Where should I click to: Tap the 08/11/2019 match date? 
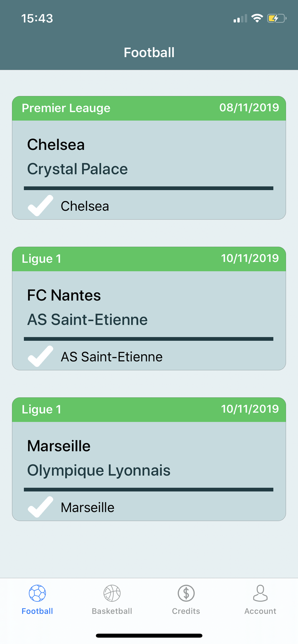click(249, 108)
